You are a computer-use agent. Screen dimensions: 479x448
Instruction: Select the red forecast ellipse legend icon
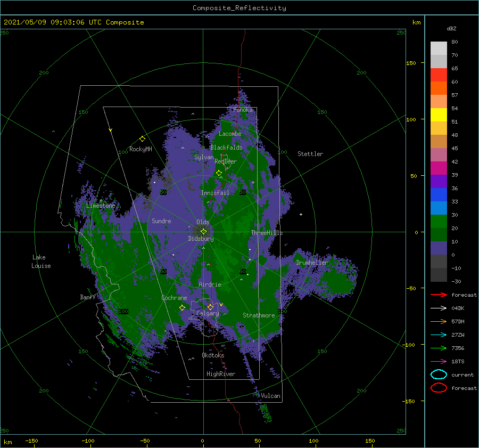coord(439,388)
